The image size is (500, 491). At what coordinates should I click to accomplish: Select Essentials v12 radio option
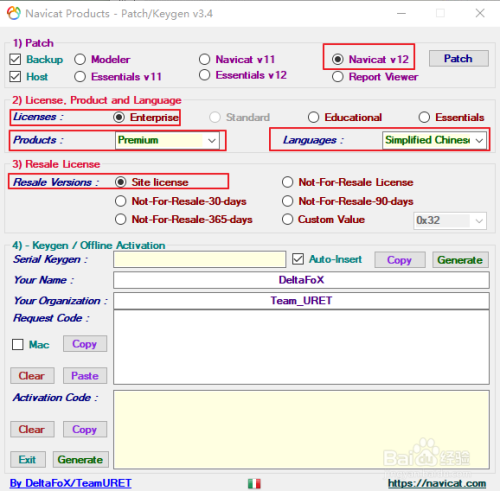[x=204, y=75]
